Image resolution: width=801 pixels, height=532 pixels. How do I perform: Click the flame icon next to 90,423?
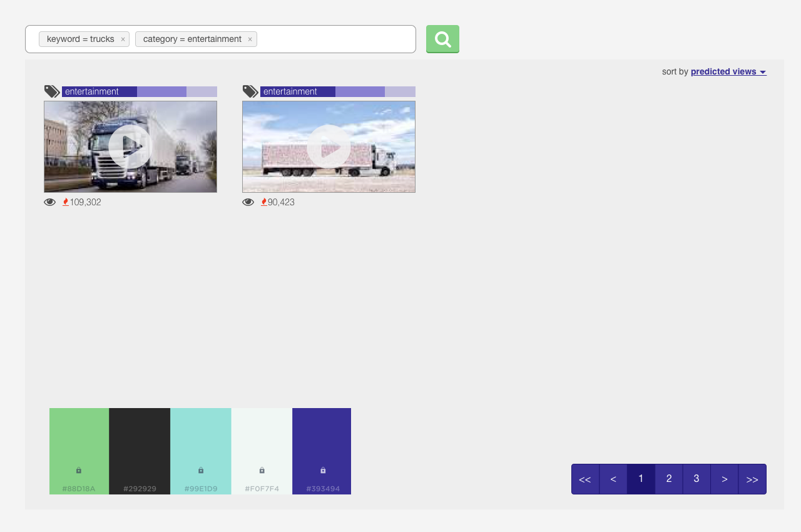264,202
